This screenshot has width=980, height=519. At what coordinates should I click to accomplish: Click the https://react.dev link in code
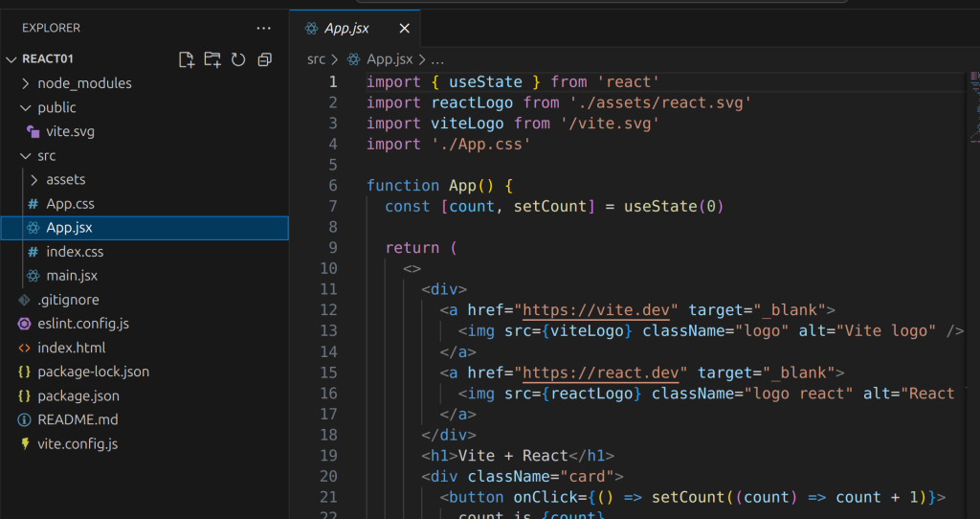click(x=602, y=372)
